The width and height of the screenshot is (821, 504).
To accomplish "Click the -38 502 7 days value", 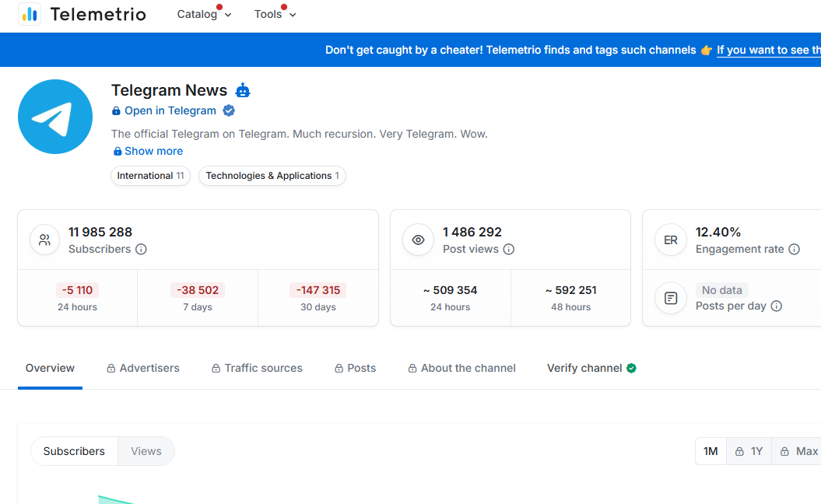I will point(198,290).
